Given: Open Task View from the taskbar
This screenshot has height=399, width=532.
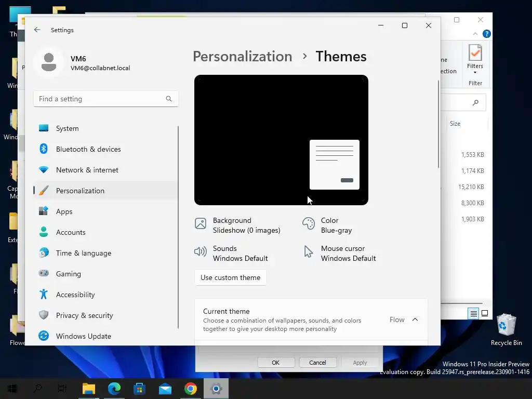Looking at the screenshot, I should pyautogui.click(x=62, y=389).
